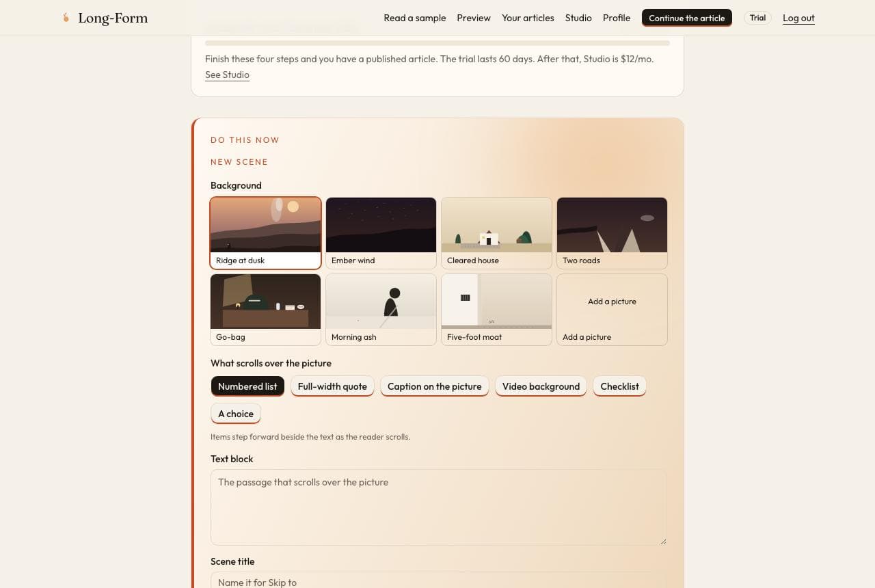The image size is (875, 588).
Task: Click the Scene title input field
Action: 438,580
